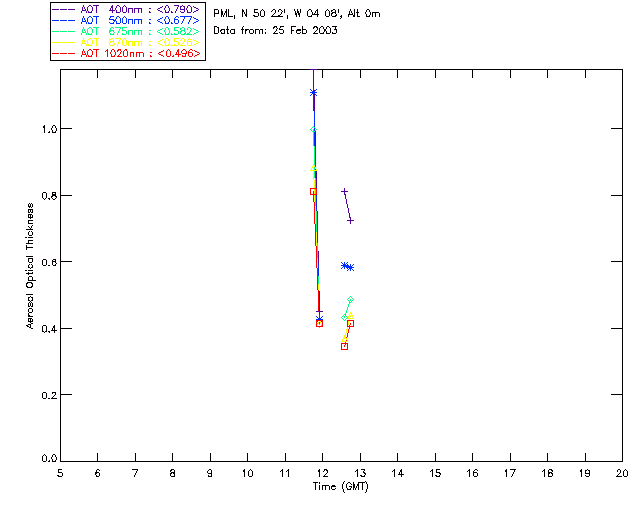The image size is (640, 512).
Task: Click x-axis tick label 5
Action: click(x=60, y=473)
